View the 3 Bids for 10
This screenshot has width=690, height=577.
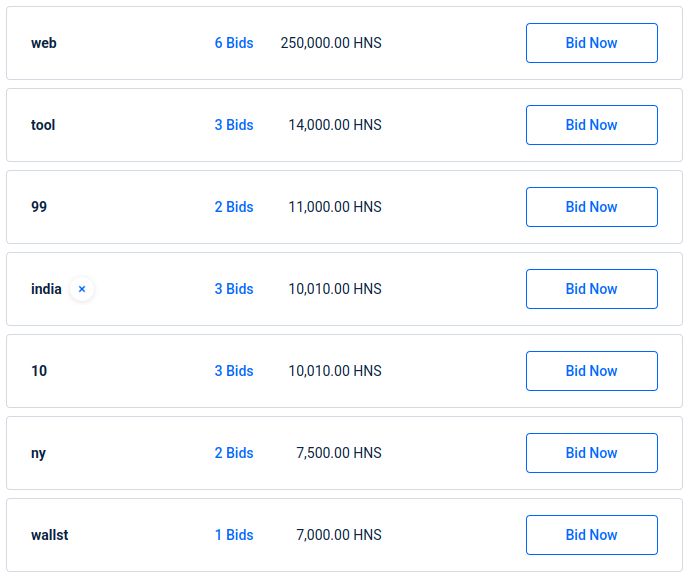[x=234, y=371]
